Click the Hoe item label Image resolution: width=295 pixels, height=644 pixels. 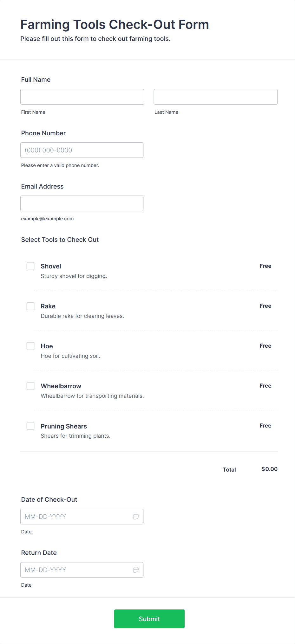pyautogui.click(x=47, y=346)
